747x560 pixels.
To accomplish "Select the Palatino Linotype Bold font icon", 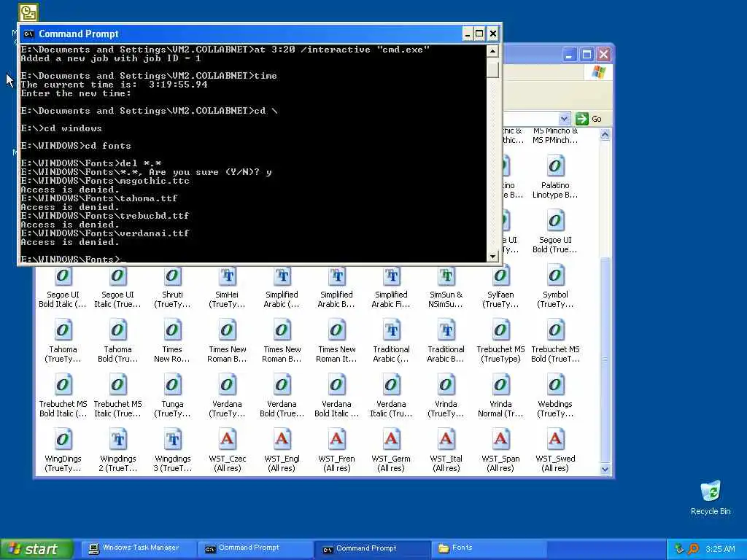I will pyautogui.click(x=555, y=167).
